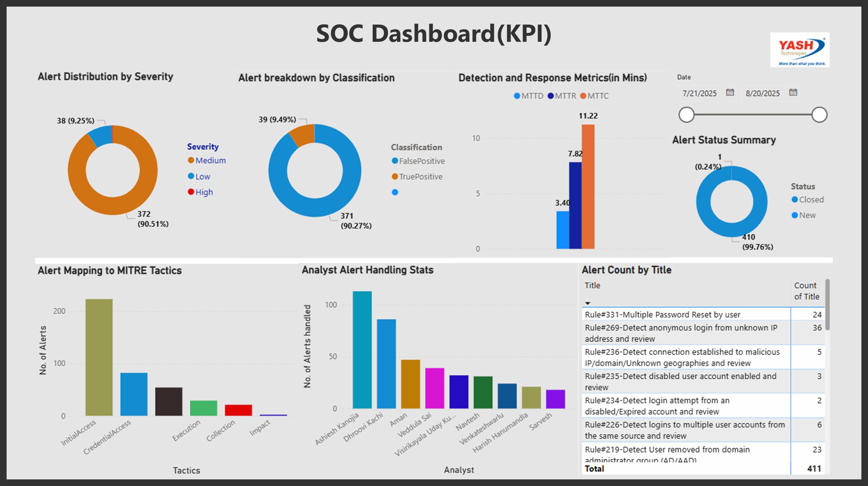Open the start date calendar picker icon

tap(730, 92)
